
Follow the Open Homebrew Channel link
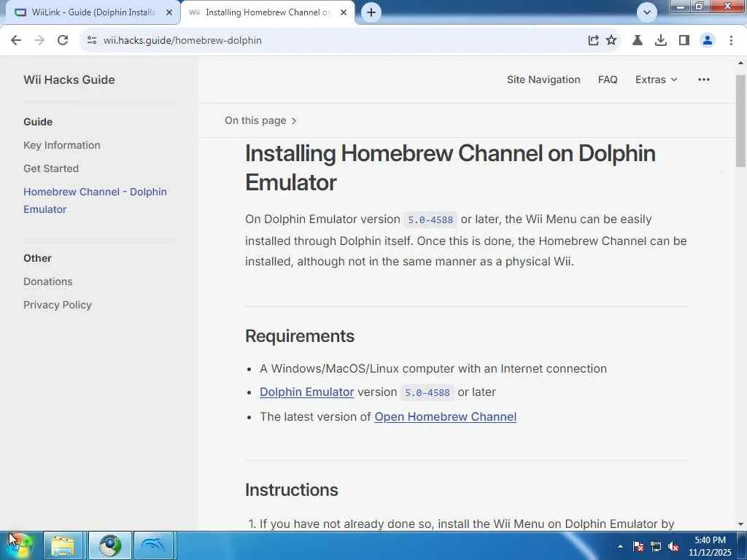click(x=446, y=416)
